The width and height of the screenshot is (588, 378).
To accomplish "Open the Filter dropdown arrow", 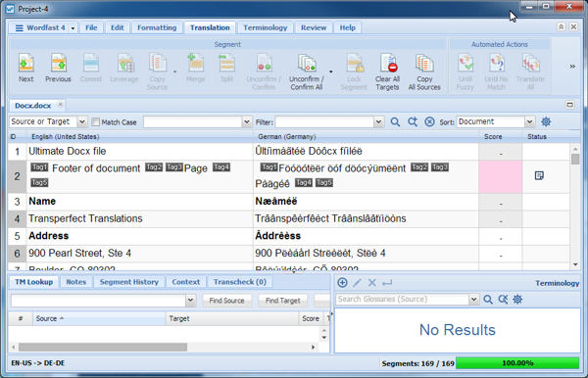I will coord(378,121).
